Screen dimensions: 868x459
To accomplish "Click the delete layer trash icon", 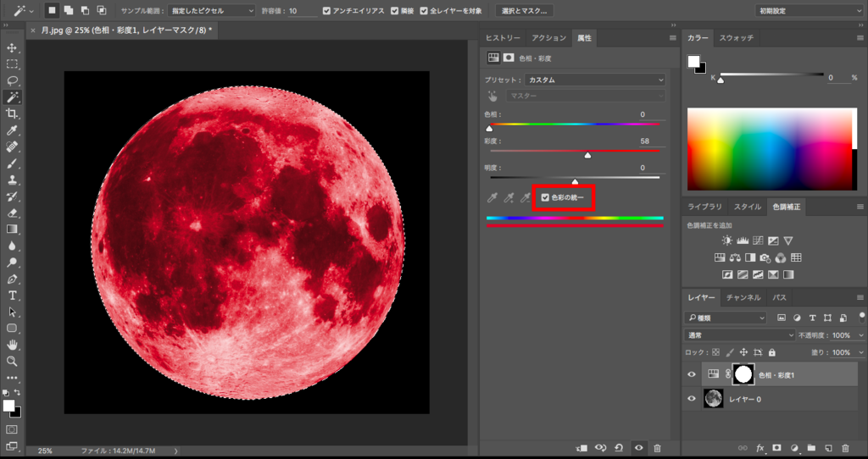I will [x=845, y=447].
